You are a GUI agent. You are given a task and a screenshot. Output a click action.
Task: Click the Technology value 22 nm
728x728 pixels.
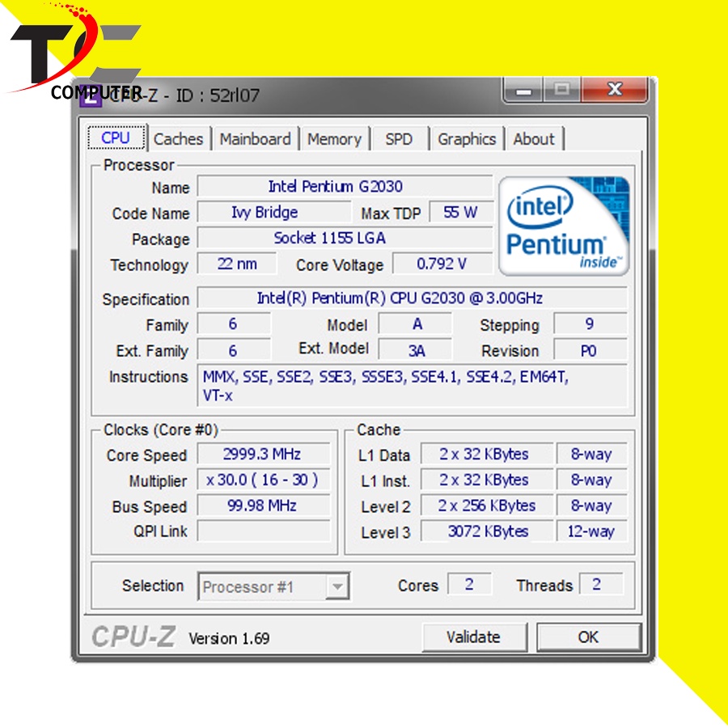tap(237, 264)
